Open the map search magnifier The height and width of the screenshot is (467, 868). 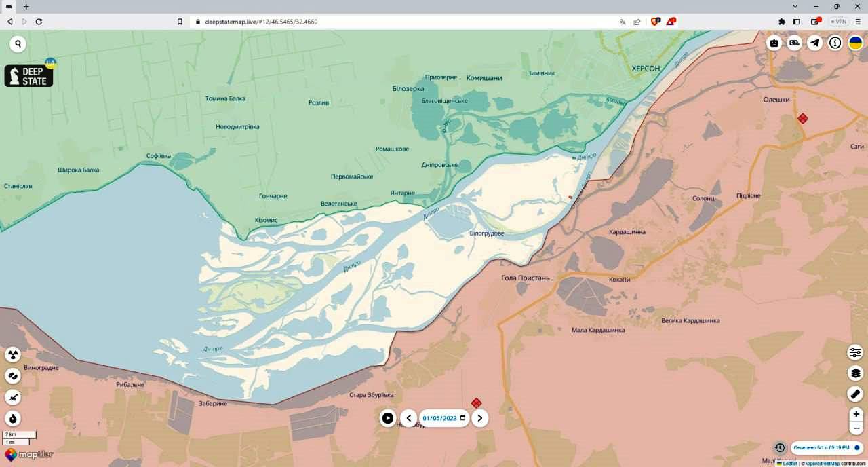click(18, 44)
